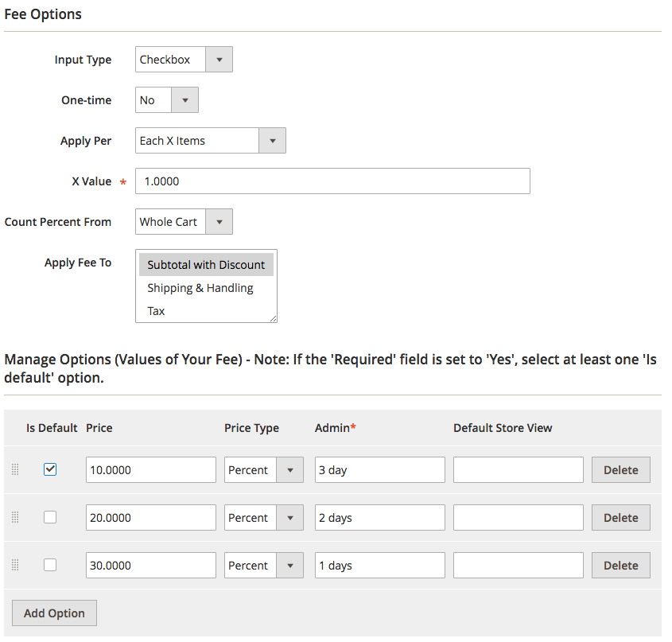Click Default Store View field in 1 days row
This screenshot has width=672, height=642.
coord(519,566)
